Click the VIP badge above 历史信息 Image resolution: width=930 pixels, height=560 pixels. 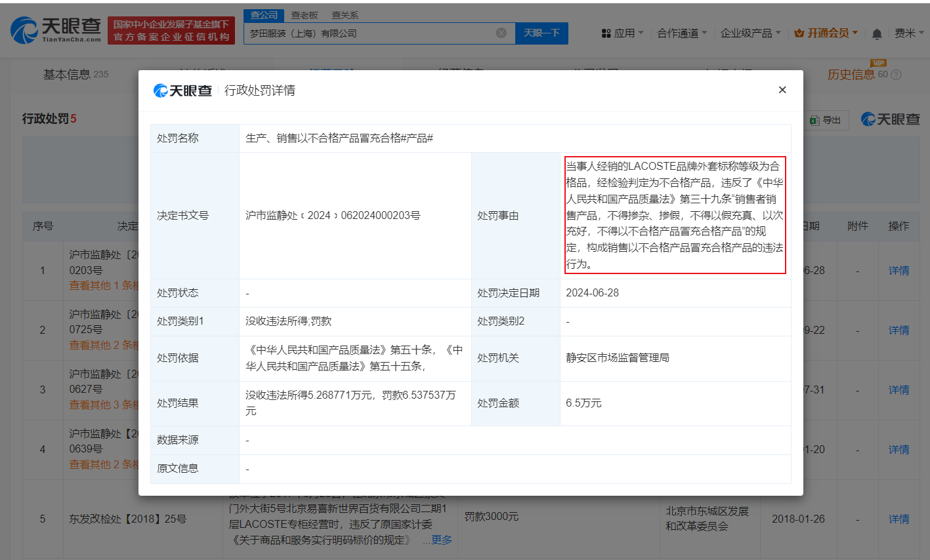coord(879,62)
